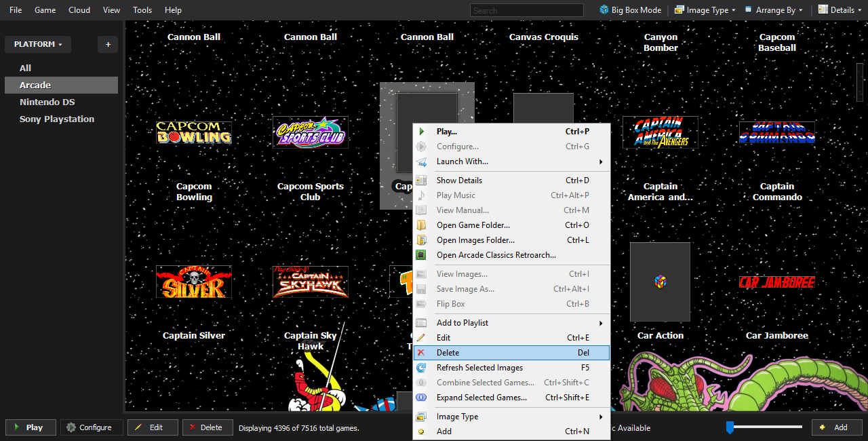868x441 pixels.
Task: Open the Cloud menu
Action: [79, 10]
